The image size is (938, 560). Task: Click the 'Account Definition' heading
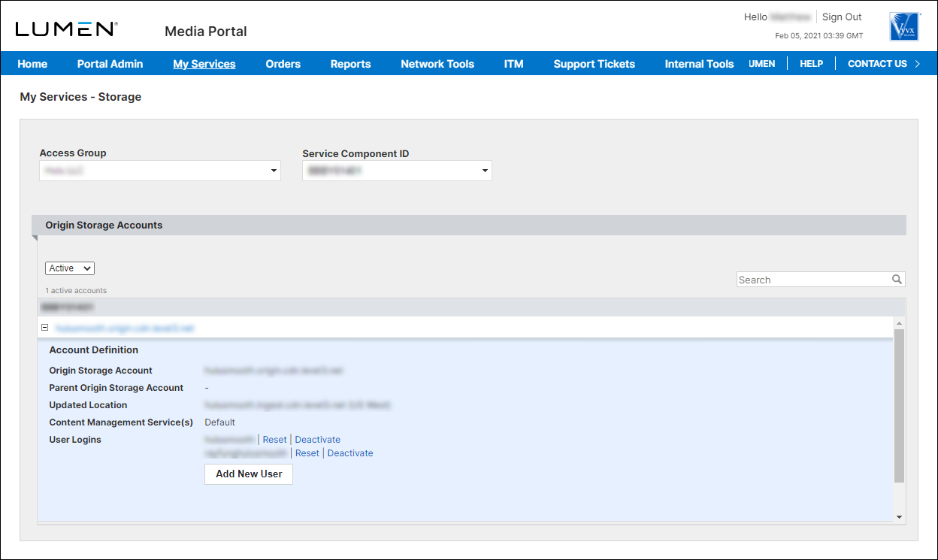pyautogui.click(x=94, y=350)
